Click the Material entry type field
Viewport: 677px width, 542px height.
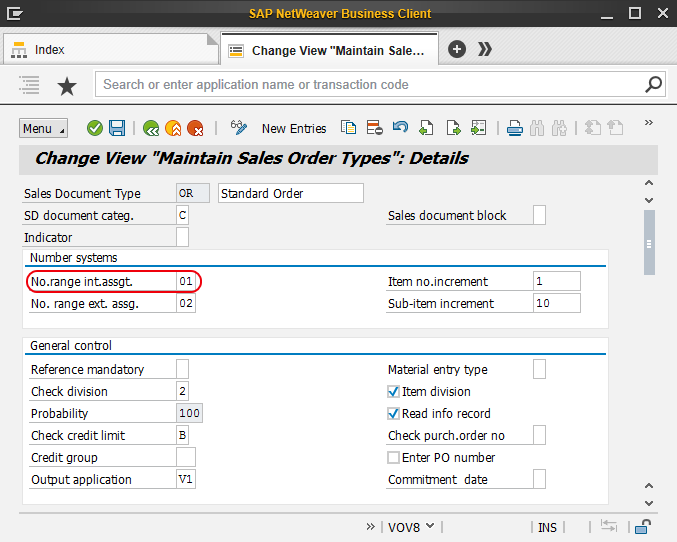[539, 369]
